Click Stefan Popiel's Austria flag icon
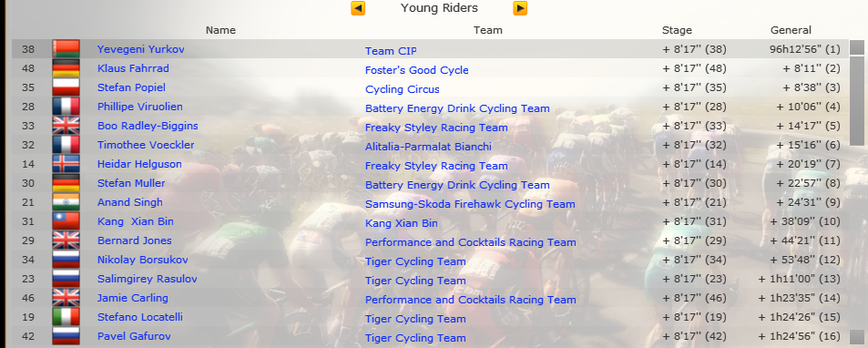The width and height of the screenshot is (868, 348). [x=66, y=87]
